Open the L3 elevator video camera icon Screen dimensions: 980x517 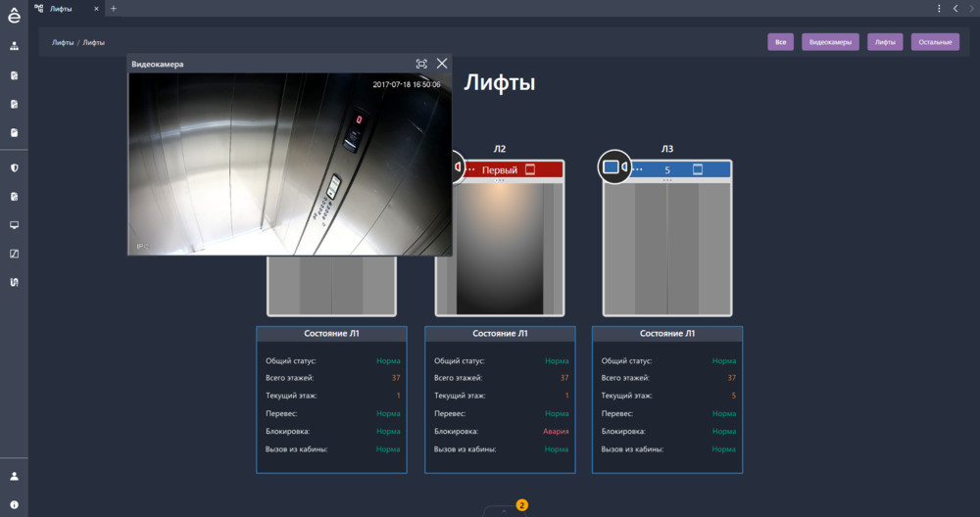pyautogui.click(x=612, y=167)
